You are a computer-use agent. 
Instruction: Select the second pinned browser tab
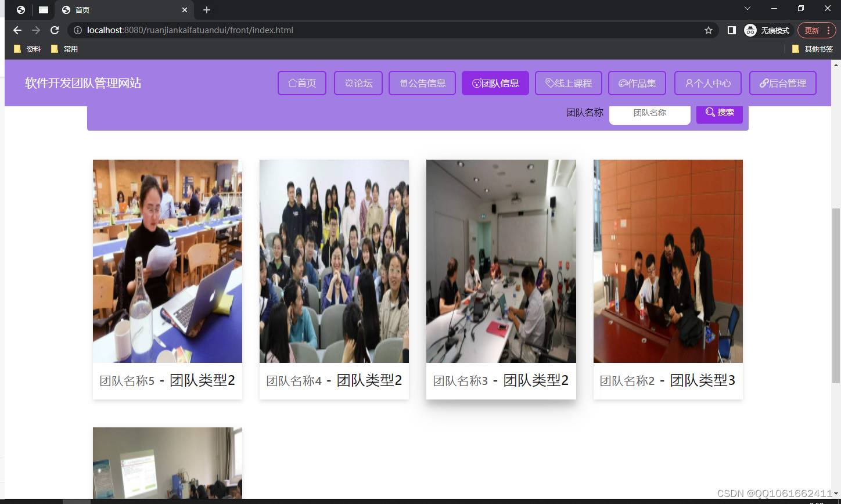[44, 10]
